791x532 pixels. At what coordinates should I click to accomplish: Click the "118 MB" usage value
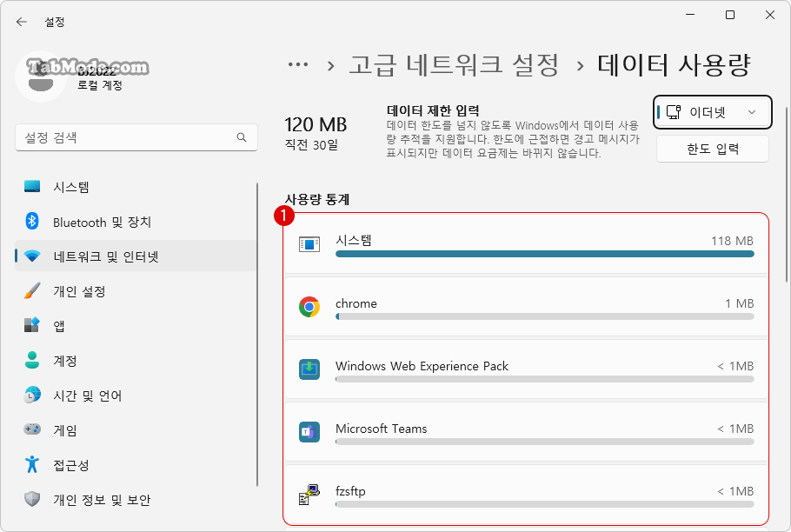(732, 241)
